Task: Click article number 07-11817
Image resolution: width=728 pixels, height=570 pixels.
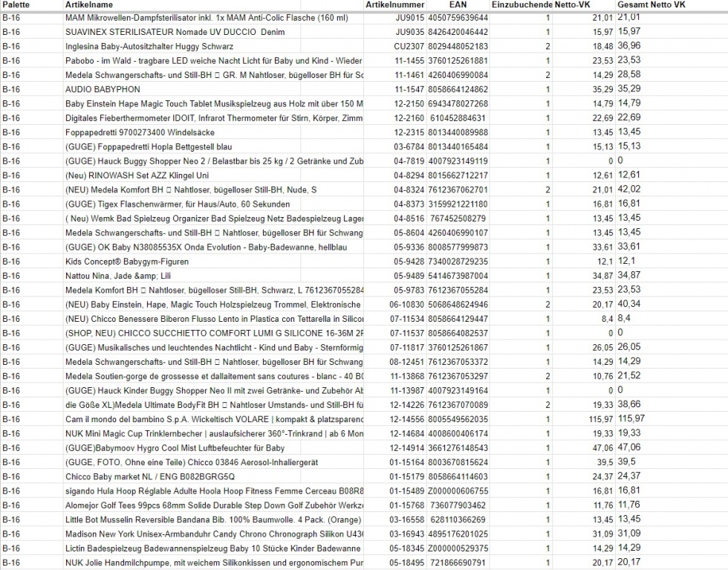Action: (407, 348)
